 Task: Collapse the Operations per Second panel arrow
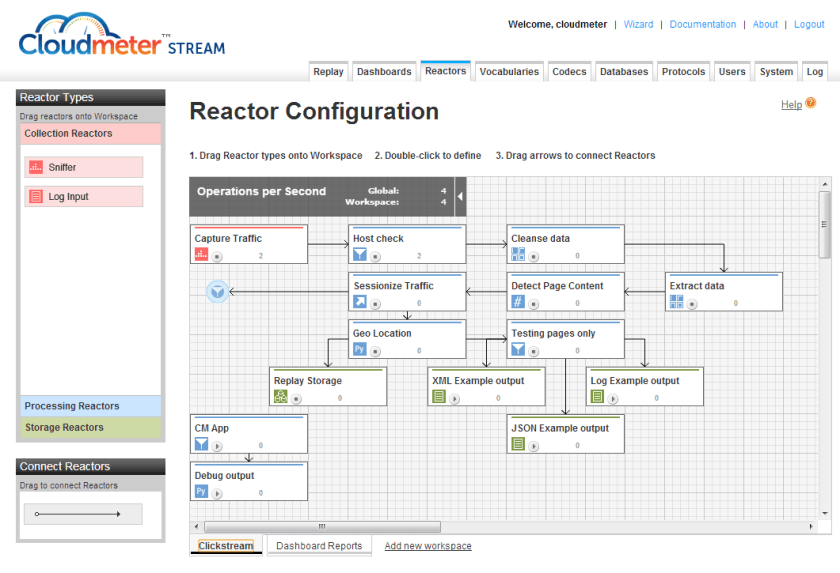coord(460,197)
